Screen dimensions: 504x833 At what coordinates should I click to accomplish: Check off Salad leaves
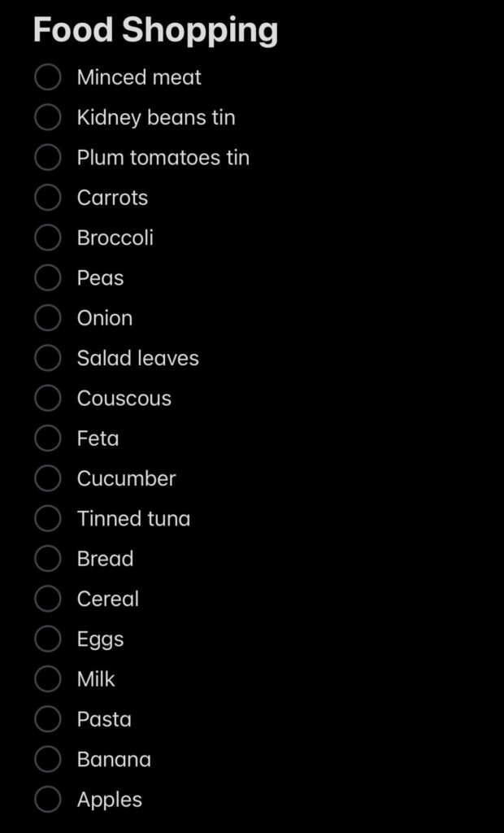click(x=48, y=358)
